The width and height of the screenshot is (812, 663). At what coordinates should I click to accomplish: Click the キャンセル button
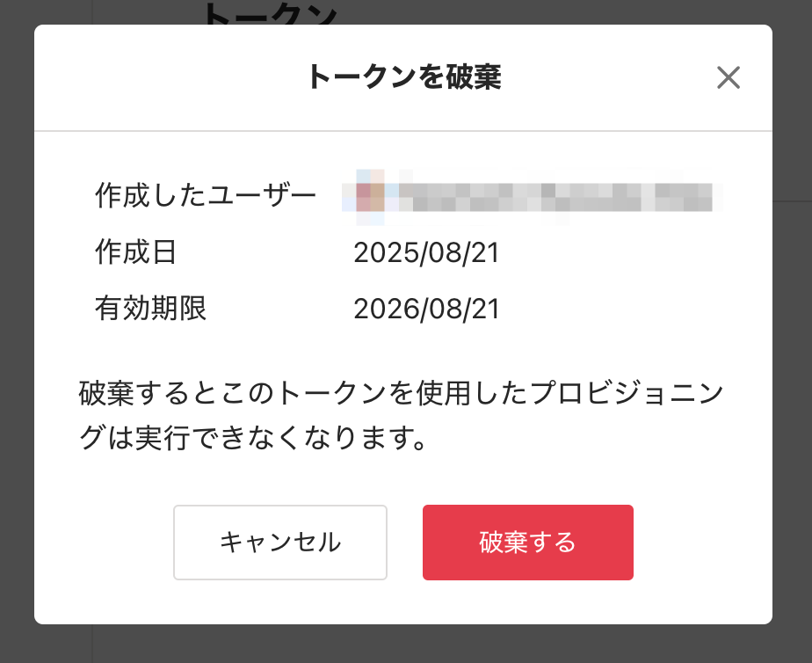pos(280,543)
